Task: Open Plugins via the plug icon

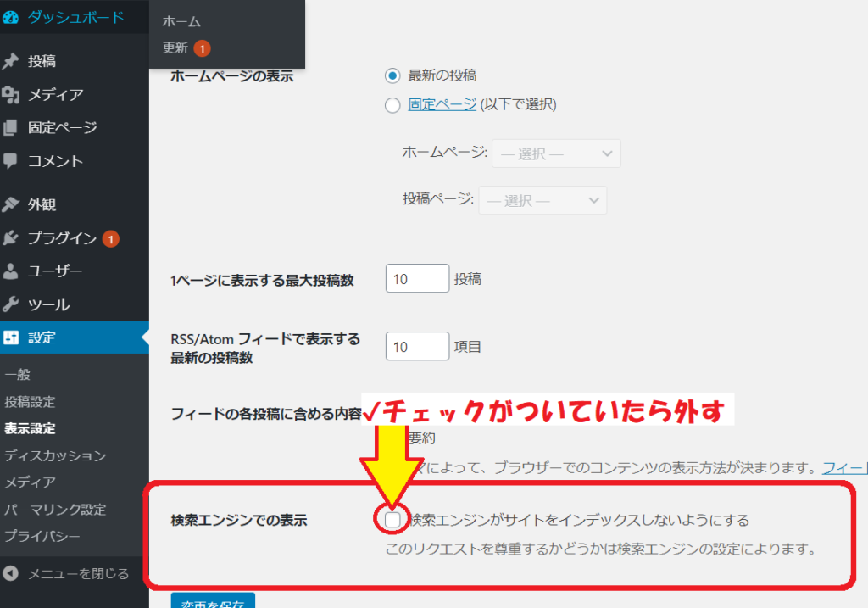Action: (x=10, y=238)
